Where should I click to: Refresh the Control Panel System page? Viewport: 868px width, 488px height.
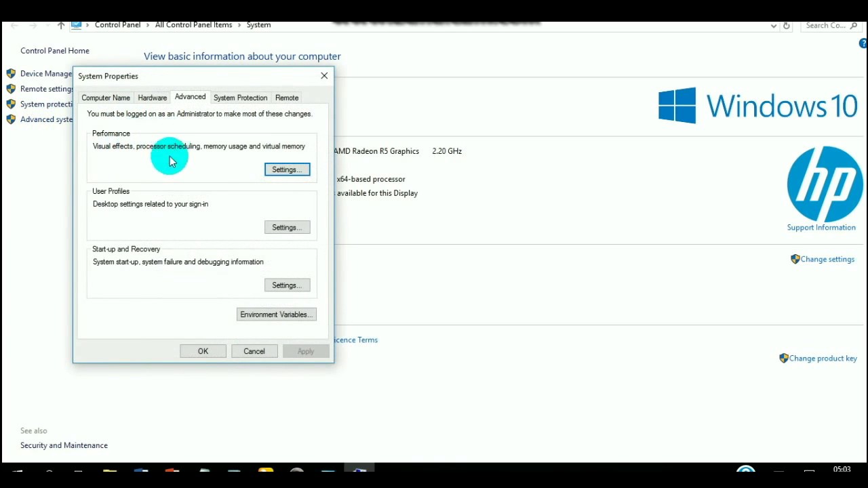click(x=787, y=26)
